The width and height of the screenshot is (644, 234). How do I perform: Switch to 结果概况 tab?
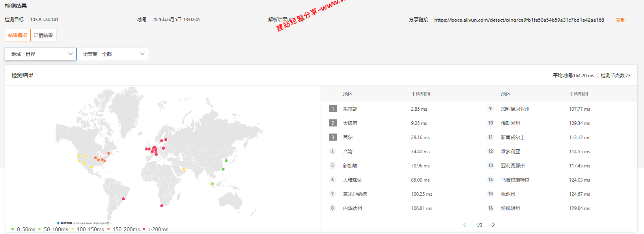(x=18, y=35)
